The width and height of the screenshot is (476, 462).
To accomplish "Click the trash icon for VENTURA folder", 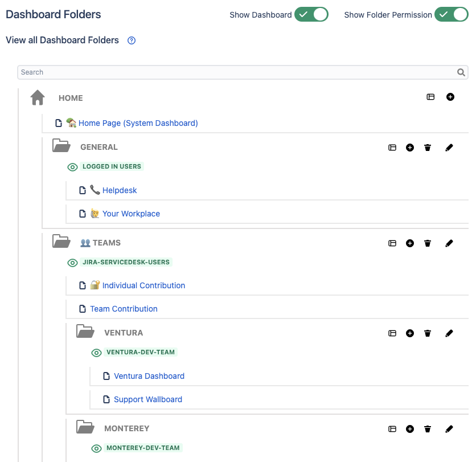I will click(428, 333).
